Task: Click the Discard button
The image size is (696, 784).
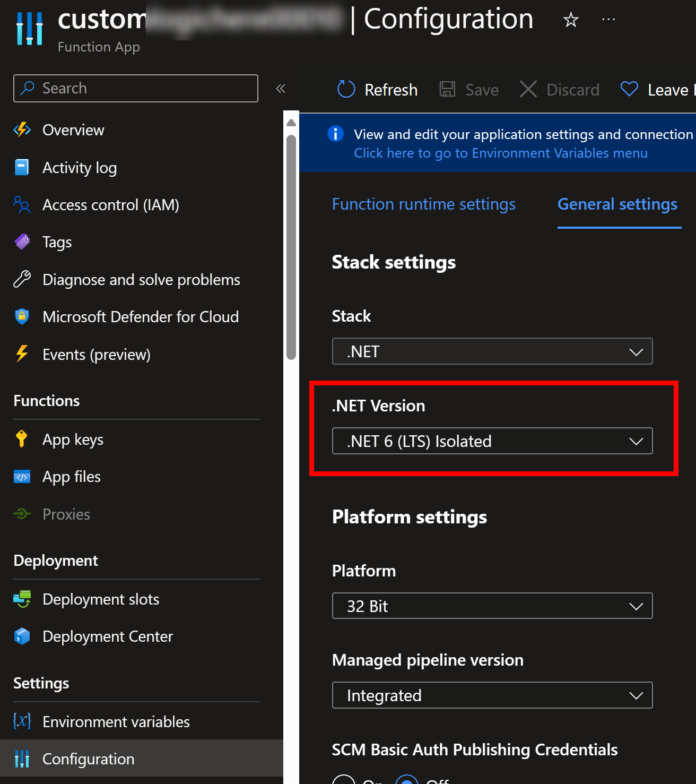Action: click(x=560, y=89)
